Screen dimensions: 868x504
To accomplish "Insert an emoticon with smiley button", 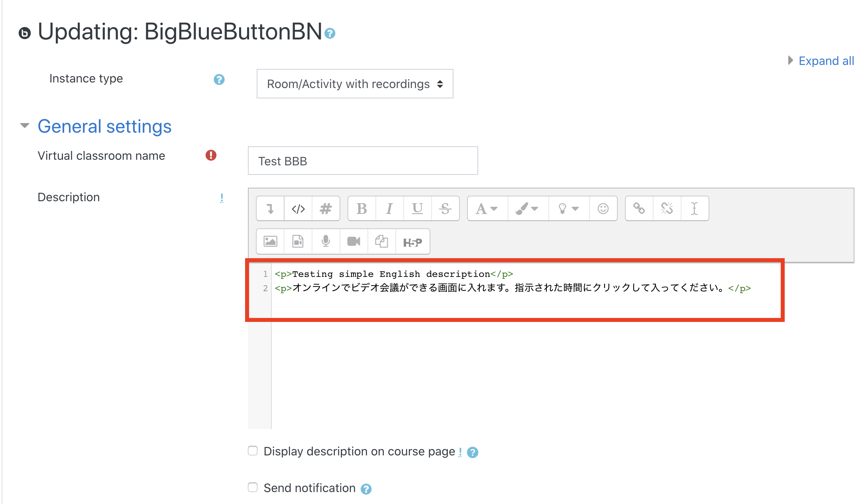I will click(603, 208).
